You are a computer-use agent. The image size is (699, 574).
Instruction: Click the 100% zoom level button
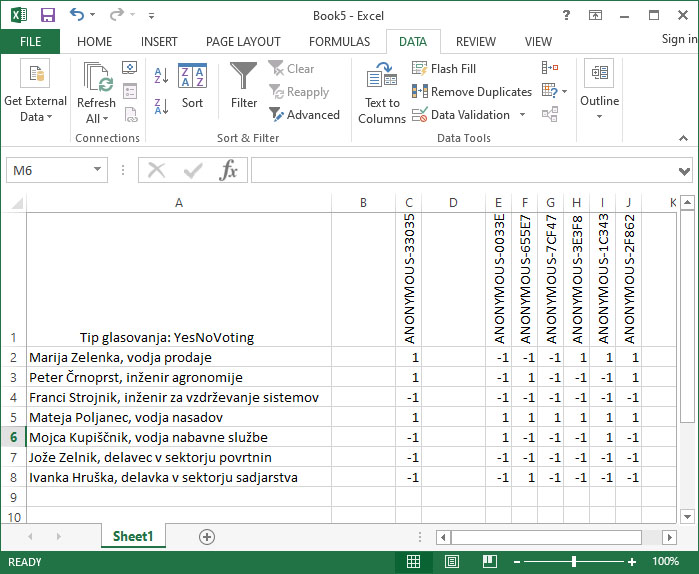[x=666, y=562]
